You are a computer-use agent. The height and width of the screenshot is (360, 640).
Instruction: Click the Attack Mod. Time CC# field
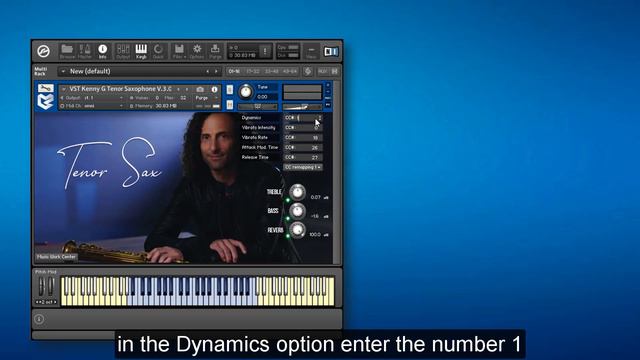pyautogui.click(x=303, y=147)
